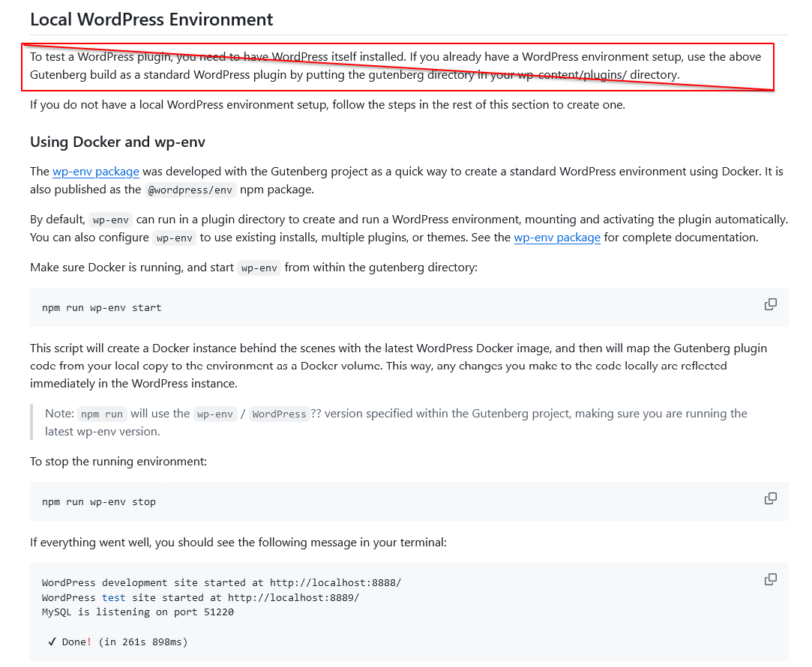Click the Local WordPress Environment heading
812x667 pixels.
(151, 19)
